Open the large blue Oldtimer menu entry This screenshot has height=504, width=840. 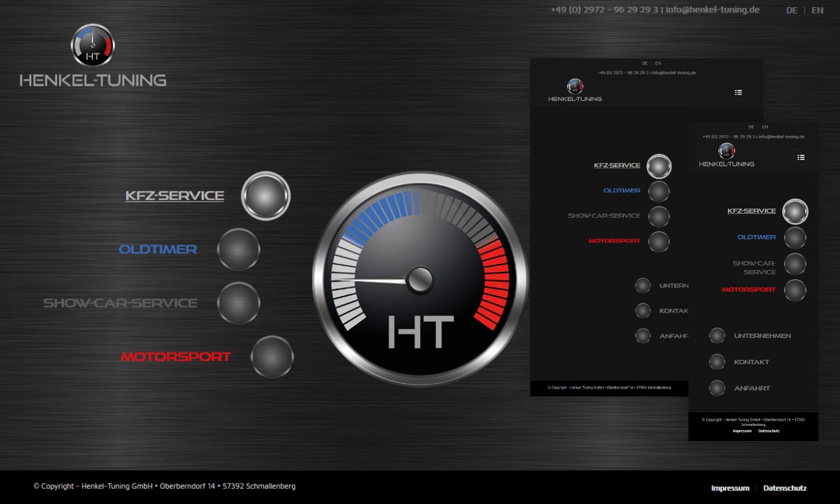[157, 249]
